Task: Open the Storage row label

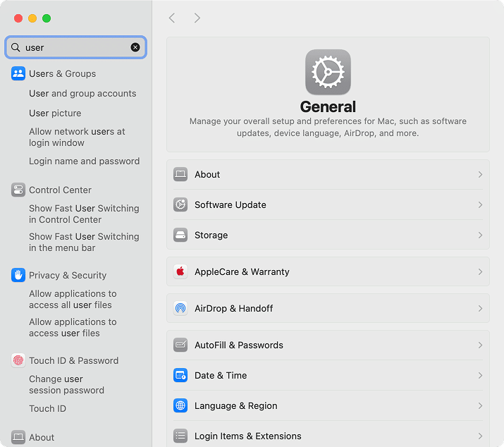Action: coord(211,235)
